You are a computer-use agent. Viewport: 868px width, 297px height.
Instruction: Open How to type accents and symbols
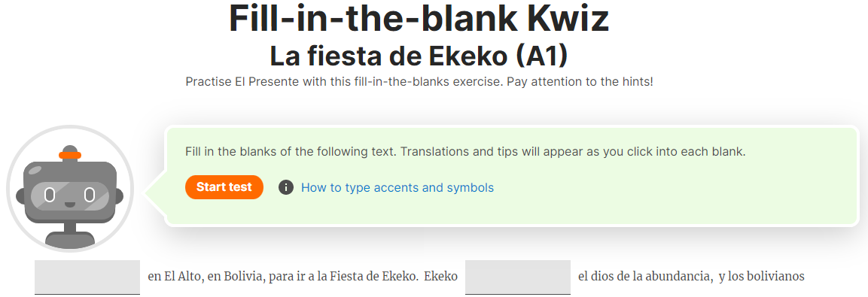[397, 187]
